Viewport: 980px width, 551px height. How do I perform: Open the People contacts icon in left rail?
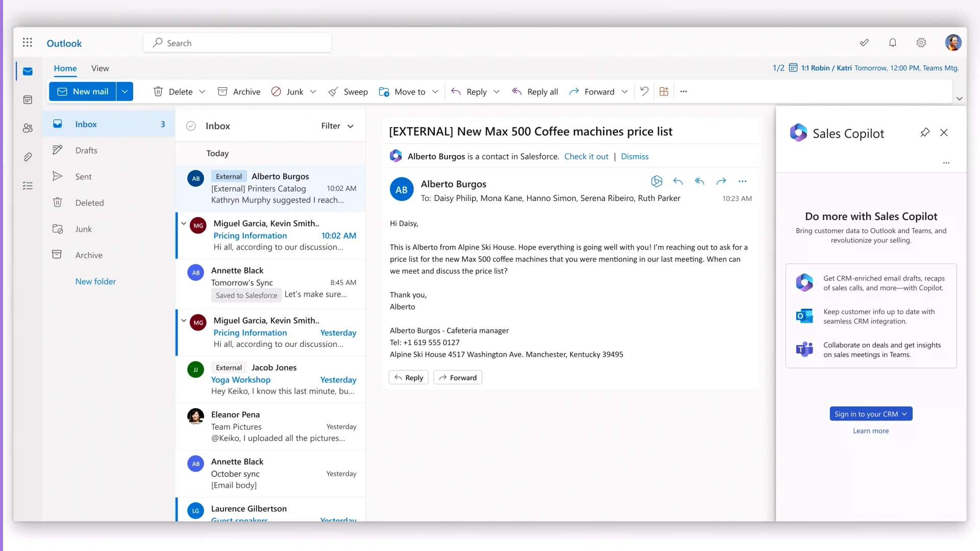point(28,128)
